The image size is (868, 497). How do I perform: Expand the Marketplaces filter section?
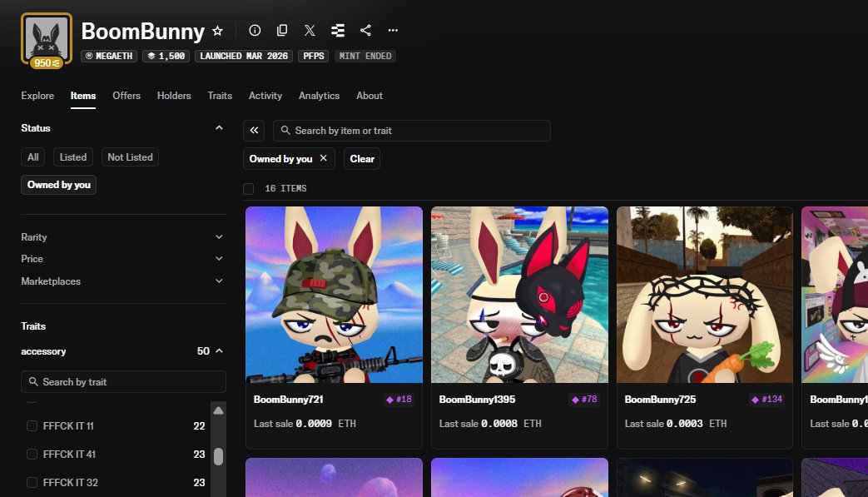(x=123, y=281)
